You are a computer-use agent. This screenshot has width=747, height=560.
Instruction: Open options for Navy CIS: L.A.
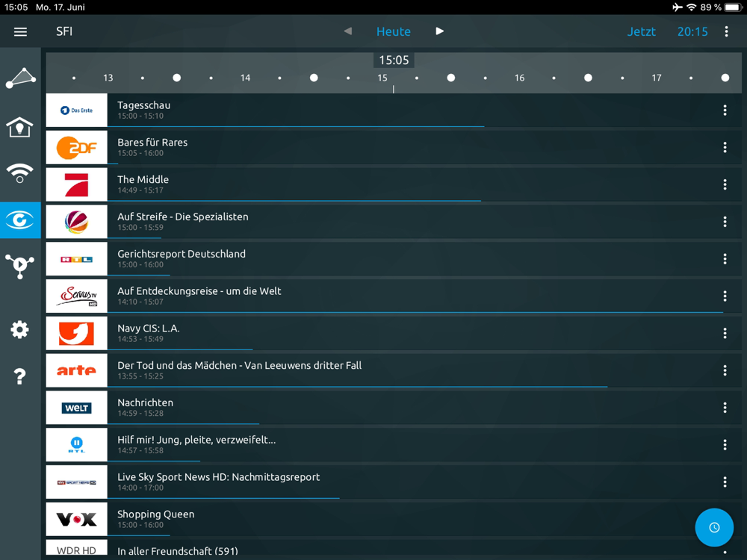725,333
